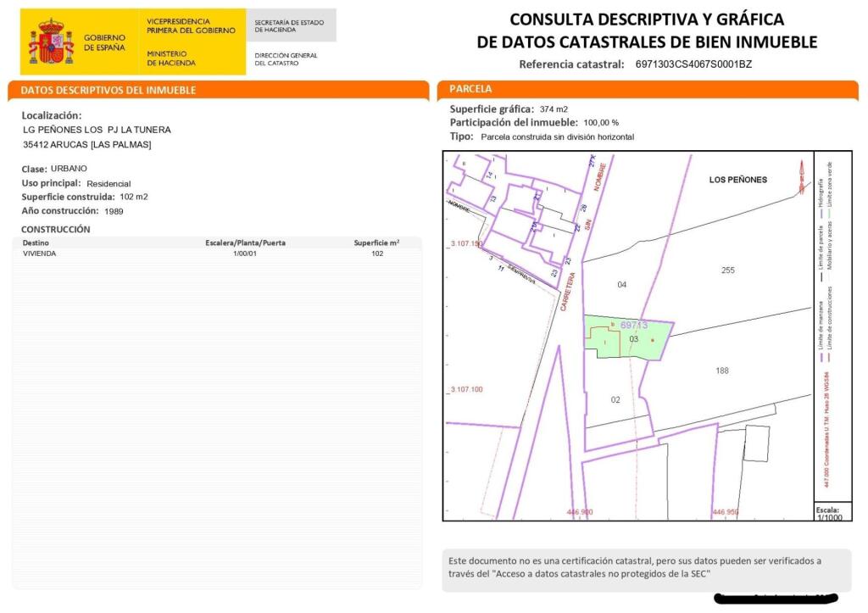
Task: Click the 'Destino' column header
Action: pyautogui.click(x=36, y=243)
